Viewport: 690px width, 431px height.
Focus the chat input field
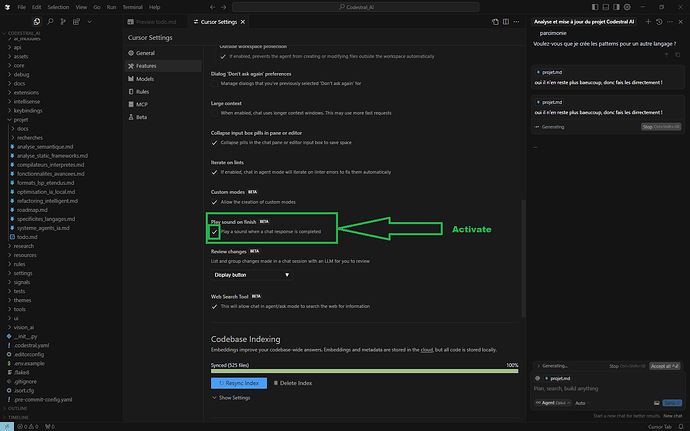tap(607, 389)
